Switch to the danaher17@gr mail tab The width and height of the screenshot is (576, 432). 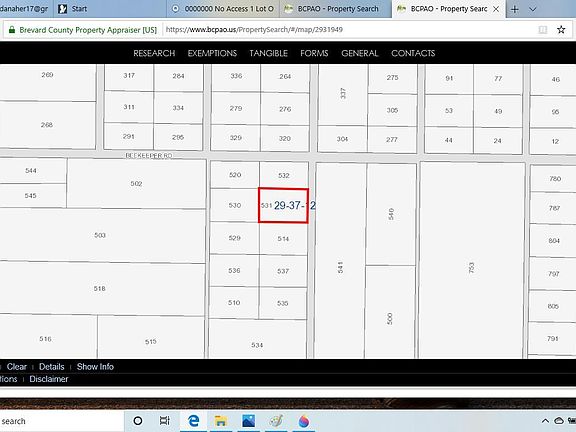click(x=26, y=9)
